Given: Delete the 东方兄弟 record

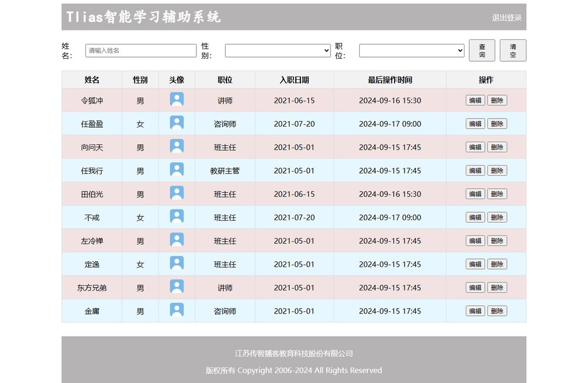Looking at the screenshot, I should click(497, 288).
